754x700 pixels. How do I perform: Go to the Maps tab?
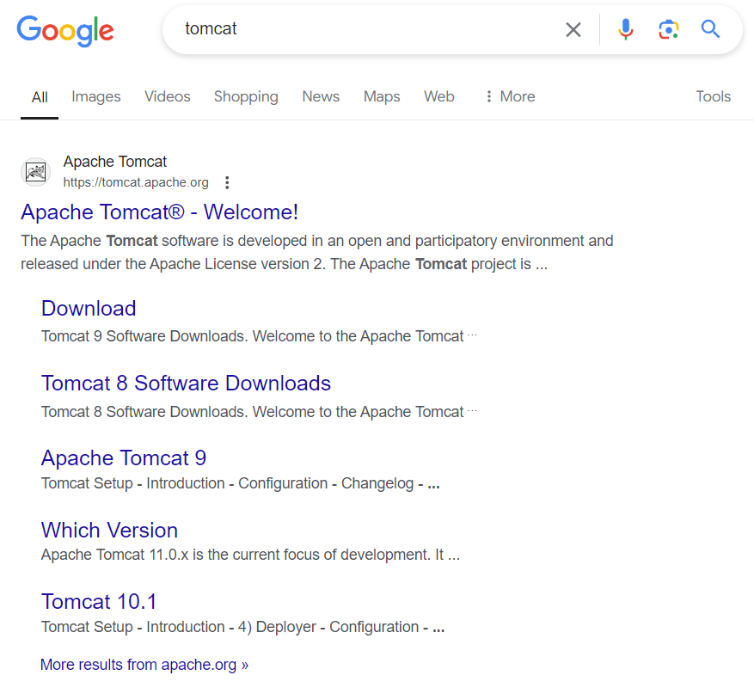pyautogui.click(x=382, y=96)
